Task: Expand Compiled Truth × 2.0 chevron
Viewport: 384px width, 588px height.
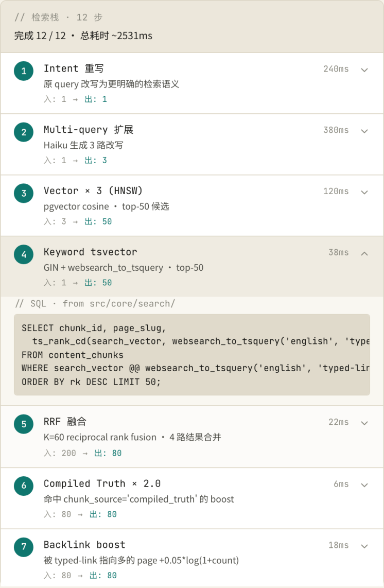Action: (x=364, y=485)
